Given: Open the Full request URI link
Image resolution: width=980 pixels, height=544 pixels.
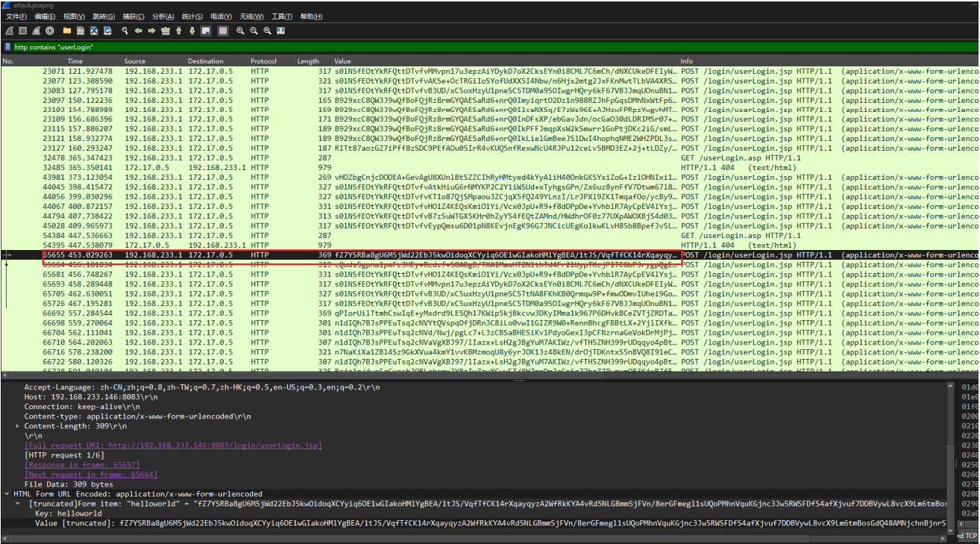Looking at the screenshot, I should (x=173, y=445).
